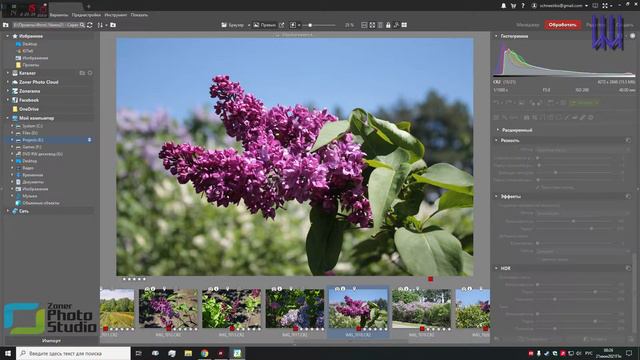Open the Предустановки menu
The height and width of the screenshot is (360, 640).
pyautogui.click(x=86, y=15)
